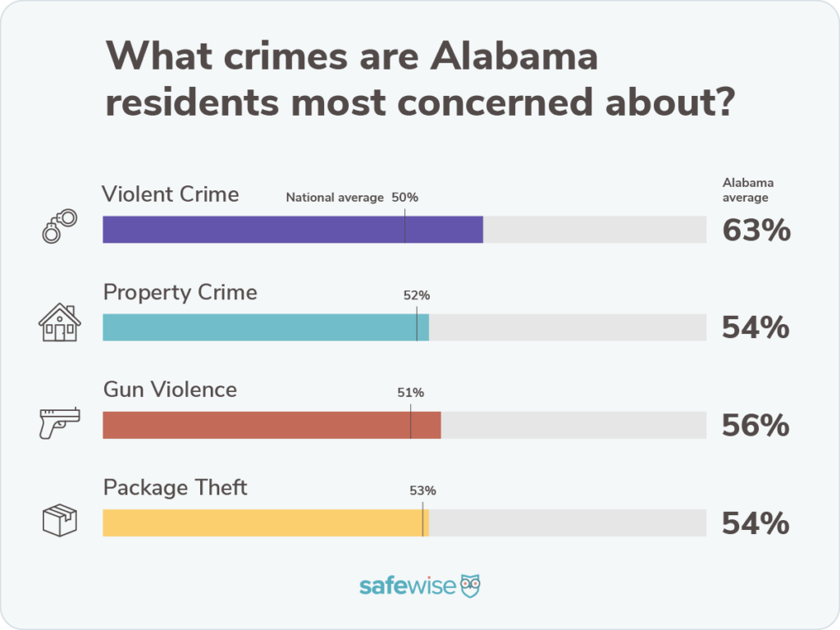Click the package box icon
The width and height of the screenshot is (840, 630).
tap(59, 520)
